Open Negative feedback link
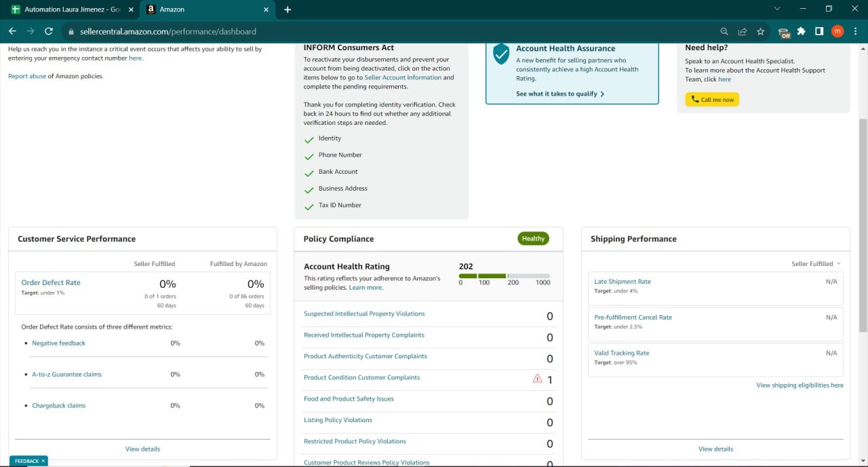The image size is (868, 467). click(59, 343)
